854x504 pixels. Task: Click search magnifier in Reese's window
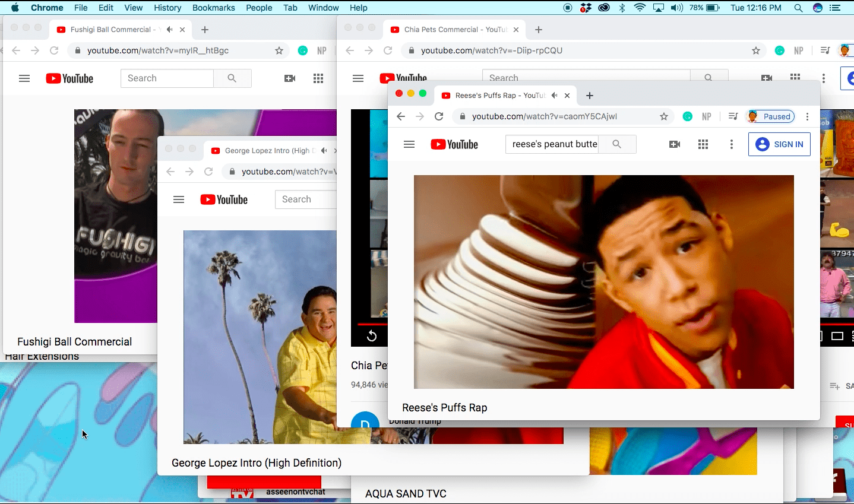click(x=617, y=144)
